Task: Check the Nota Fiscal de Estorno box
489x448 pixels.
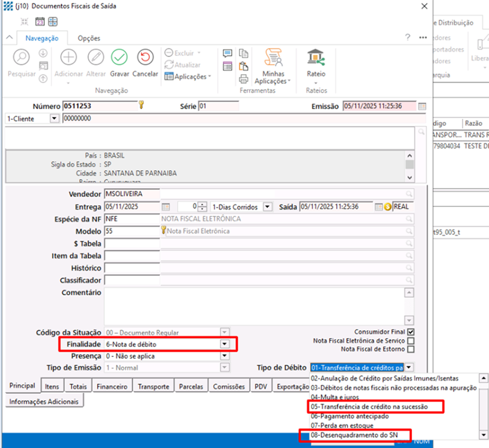Action: pos(411,349)
